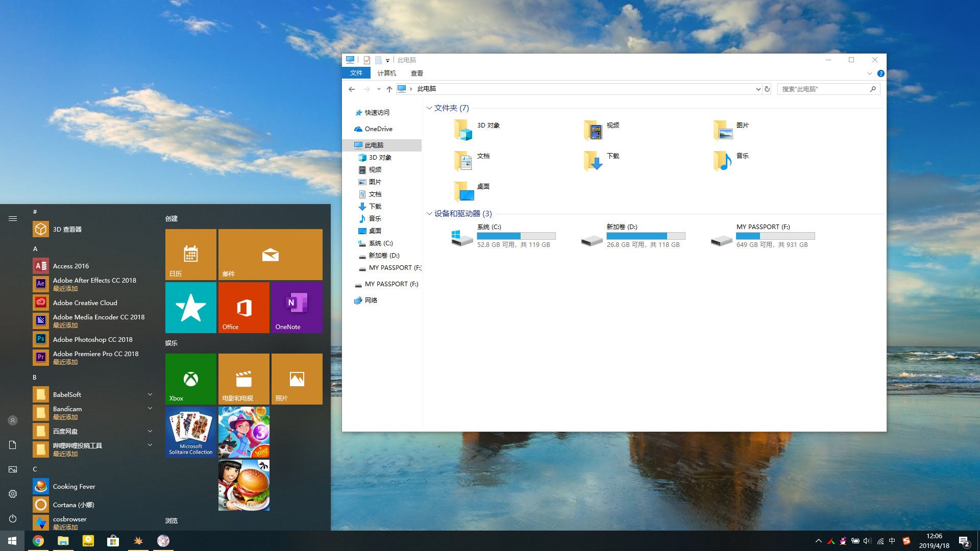Open the 文件 menu tab
980x551 pixels.
pos(356,73)
